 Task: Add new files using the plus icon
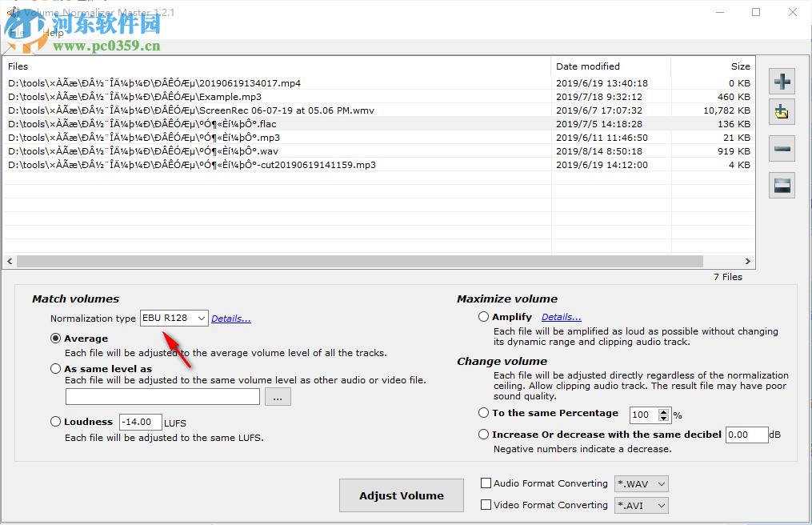tap(782, 81)
